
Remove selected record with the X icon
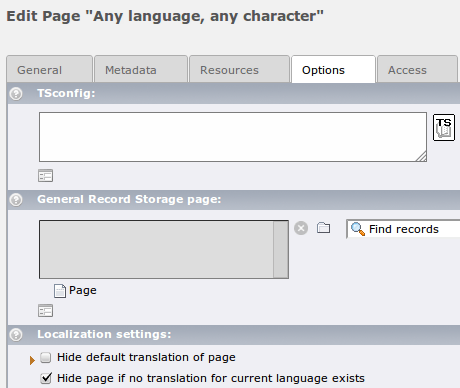[x=301, y=228]
